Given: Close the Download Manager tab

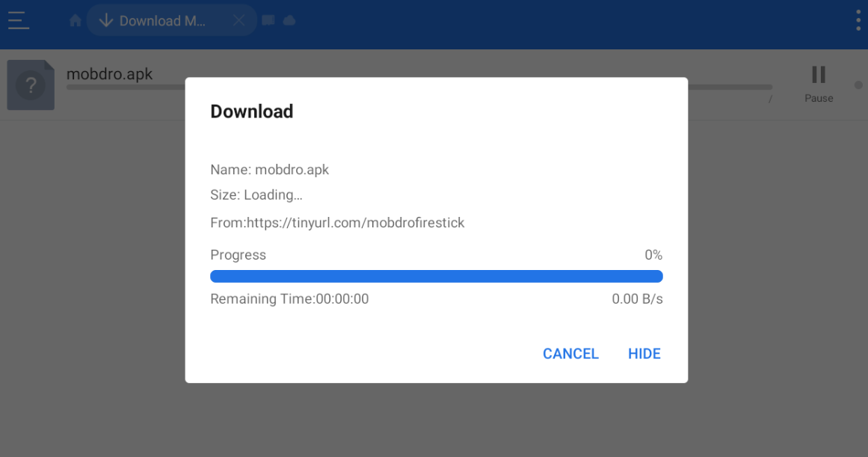Looking at the screenshot, I should pyautogui.click(x=238, y=20).
